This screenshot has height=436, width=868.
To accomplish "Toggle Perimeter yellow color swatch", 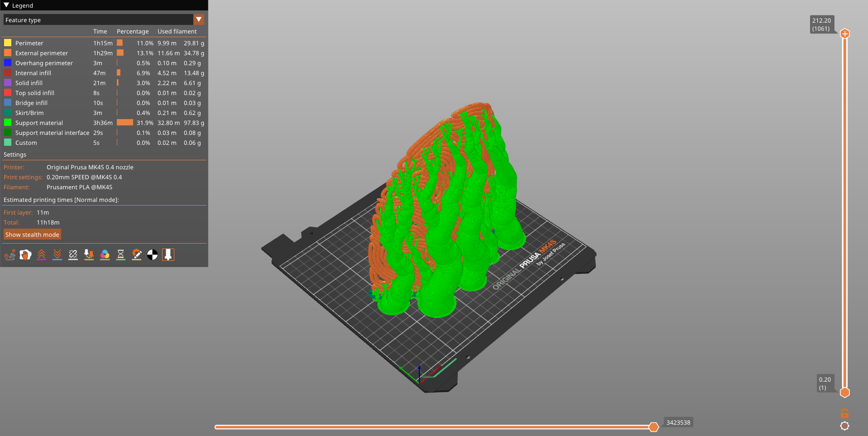I will (8, 43).
